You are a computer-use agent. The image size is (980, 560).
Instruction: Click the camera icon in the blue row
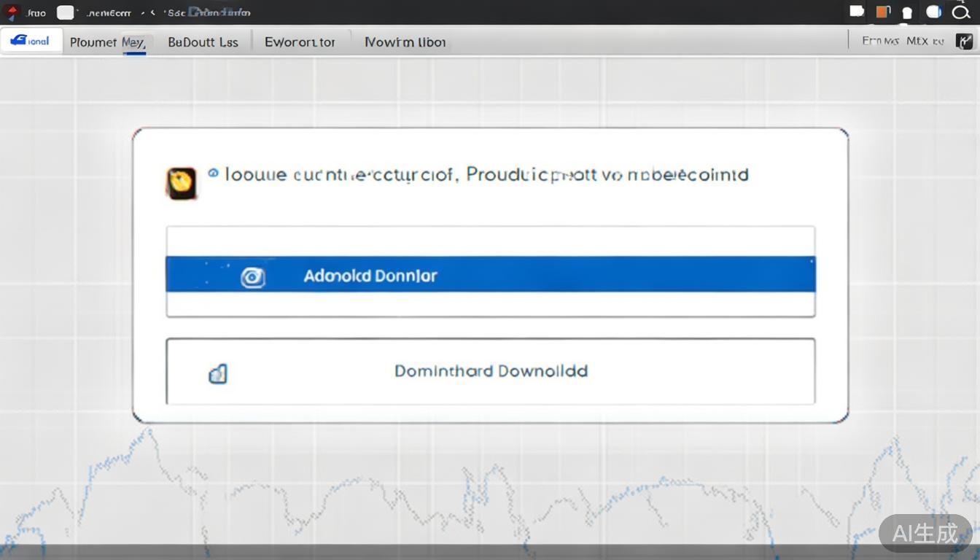[x=252, y=277]
